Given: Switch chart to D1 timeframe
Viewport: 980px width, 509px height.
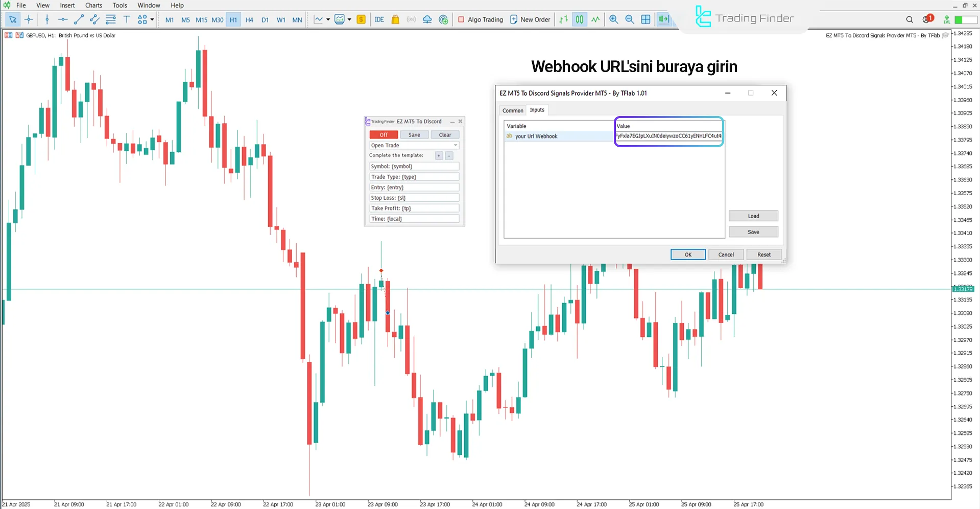Looking at the screenshot, I should [x=265, y=20].
